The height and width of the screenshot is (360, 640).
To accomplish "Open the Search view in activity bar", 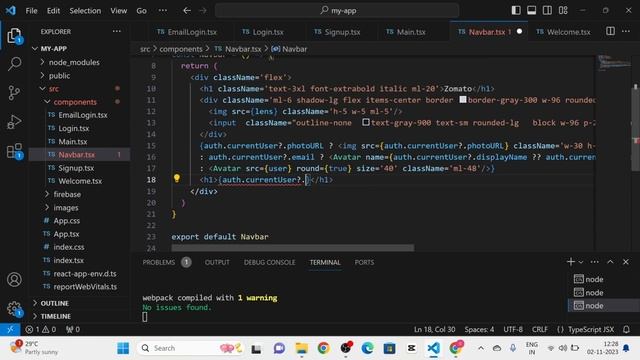I will point(14,64).
